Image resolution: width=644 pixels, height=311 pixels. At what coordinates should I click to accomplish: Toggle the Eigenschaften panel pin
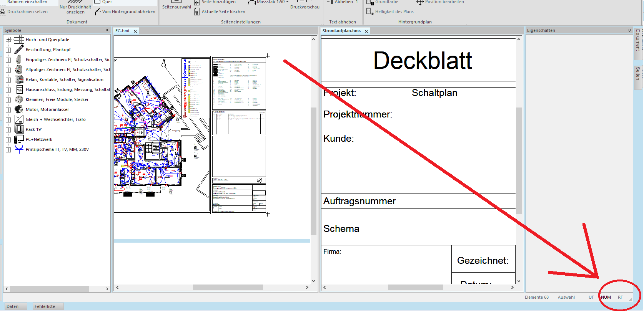click(x=629, y=30)
